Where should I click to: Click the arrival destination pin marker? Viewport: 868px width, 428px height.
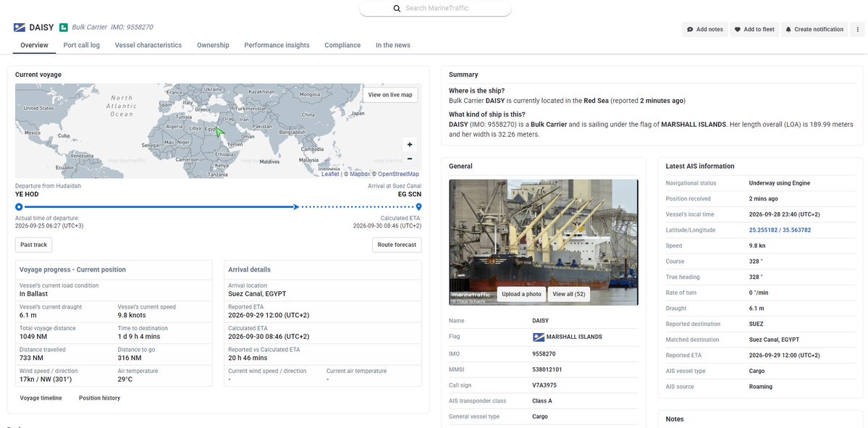pos(418,206)
